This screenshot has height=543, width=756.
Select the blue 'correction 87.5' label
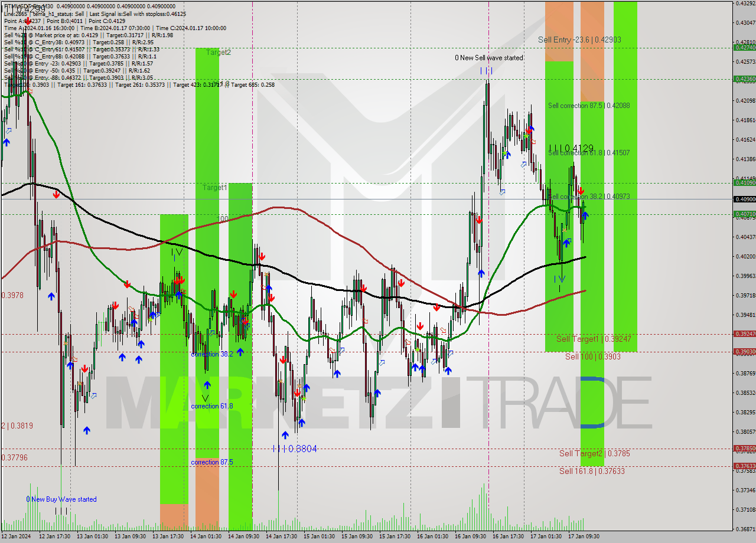[x=212, y=462]
